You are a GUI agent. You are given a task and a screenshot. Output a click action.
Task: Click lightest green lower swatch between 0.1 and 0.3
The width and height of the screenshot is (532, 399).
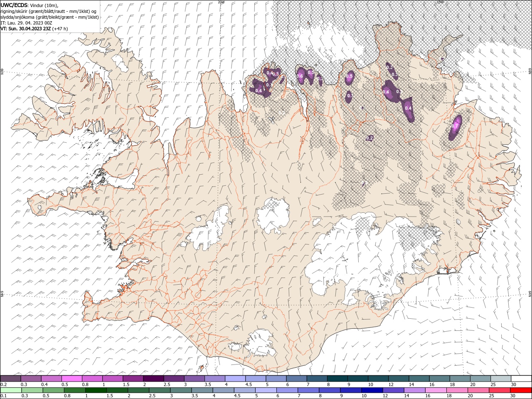11,390
